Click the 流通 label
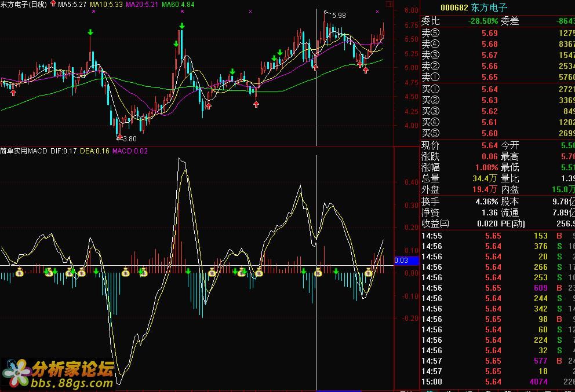Viewport: 575px width, 392px height. click(510, 213)
